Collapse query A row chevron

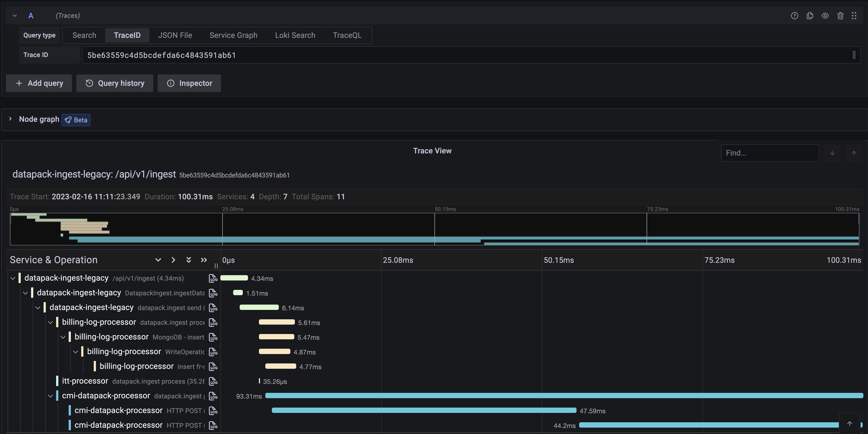(14, 16)
